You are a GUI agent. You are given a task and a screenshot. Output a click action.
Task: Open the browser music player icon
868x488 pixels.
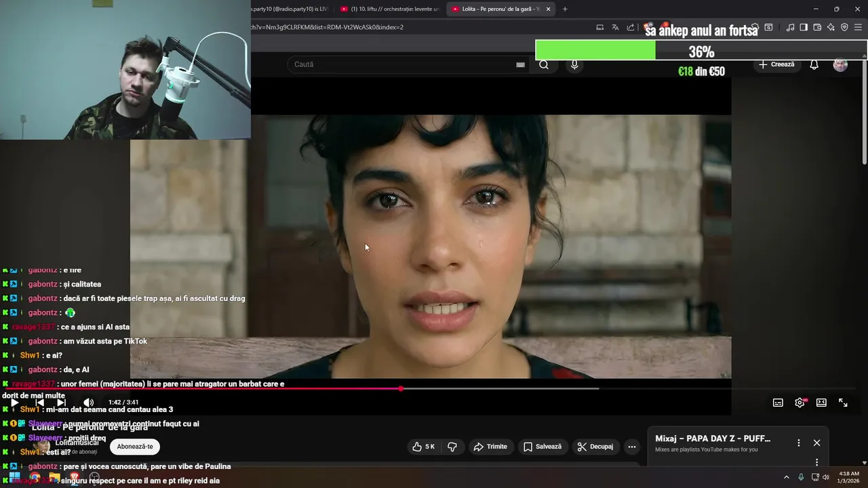click(x=790, y=27)
